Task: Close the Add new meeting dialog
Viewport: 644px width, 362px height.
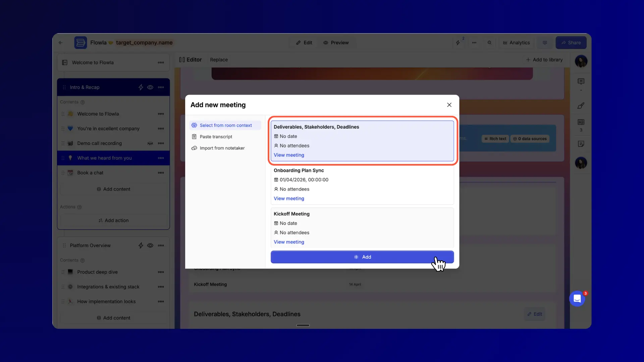Action: [x=449, y=105]
